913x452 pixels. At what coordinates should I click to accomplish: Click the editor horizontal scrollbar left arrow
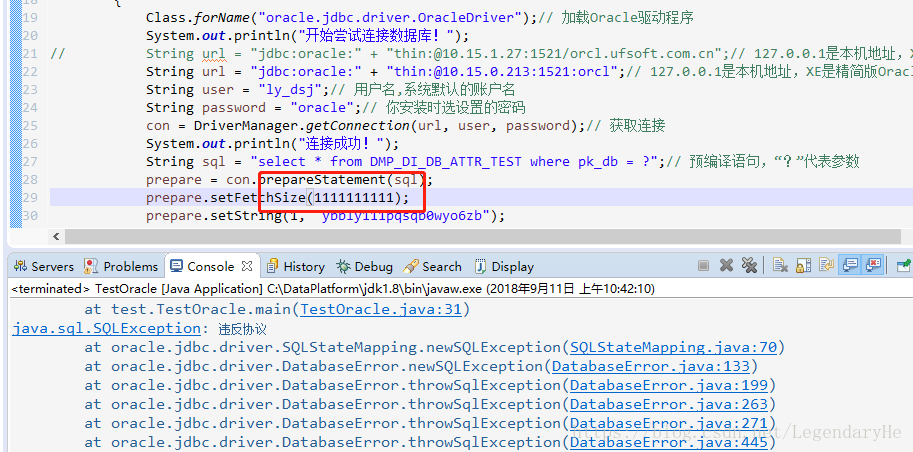pos(56,236)
